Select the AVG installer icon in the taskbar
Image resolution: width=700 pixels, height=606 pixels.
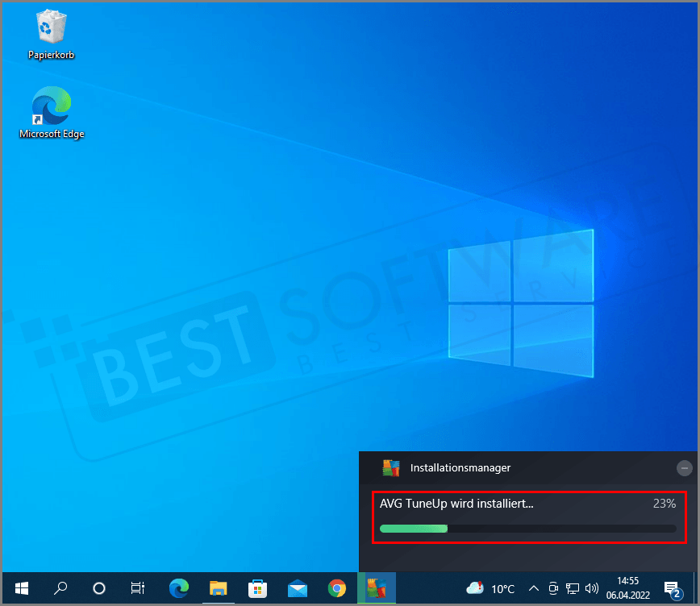pos(376,588)
